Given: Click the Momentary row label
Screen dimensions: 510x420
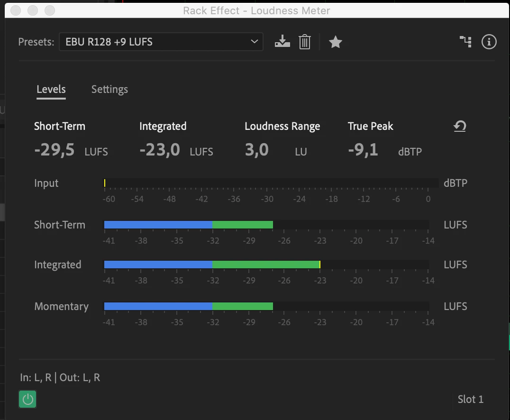Looking at the screenshot, I should (62, 306).
